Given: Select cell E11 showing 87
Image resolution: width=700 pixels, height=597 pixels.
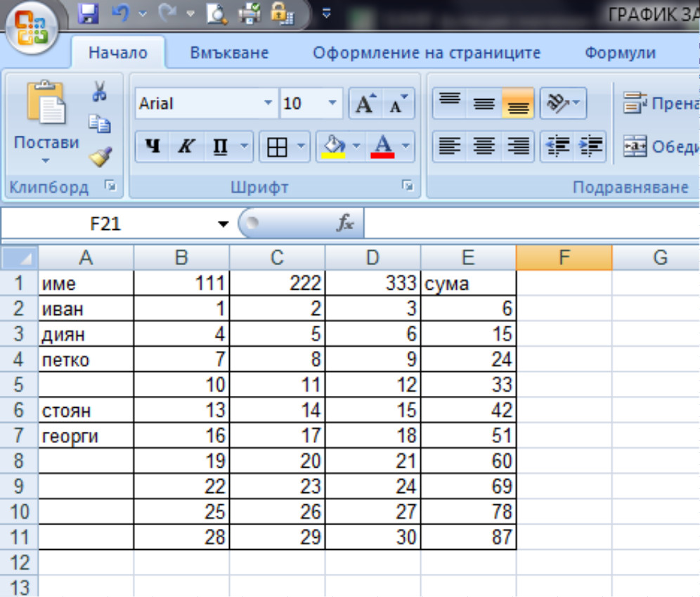Looking at the screenshot, I should pos(468,537).
